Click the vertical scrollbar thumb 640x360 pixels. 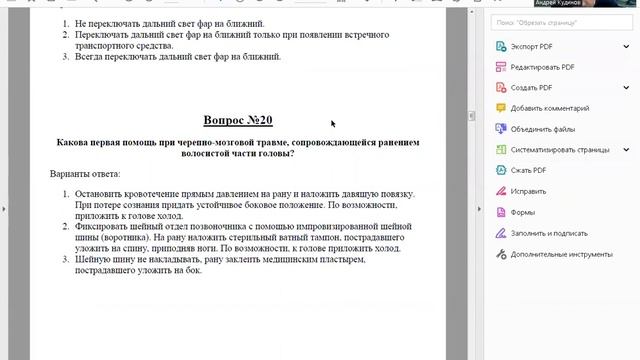(471, 116)
